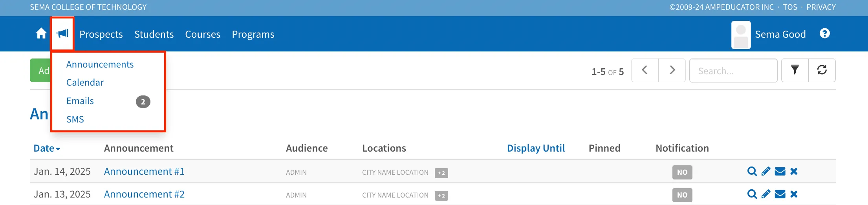The height and width of the screenshot is (205, 868).
Task: Click CITY NAME LOCATION in Announcement #1 row
Action: coord(395,172)
